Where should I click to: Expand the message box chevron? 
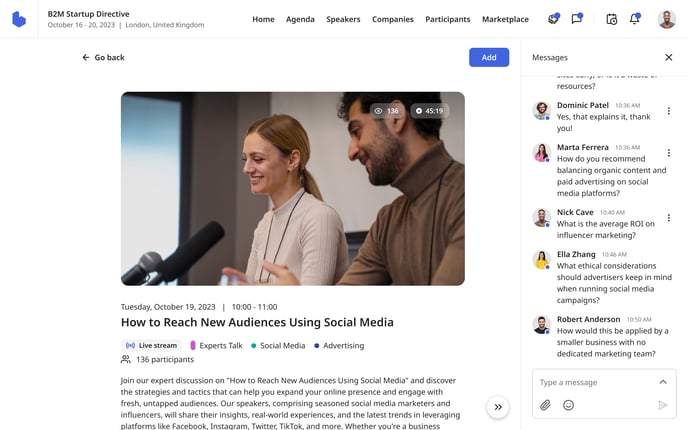click(x=663, y=382)
